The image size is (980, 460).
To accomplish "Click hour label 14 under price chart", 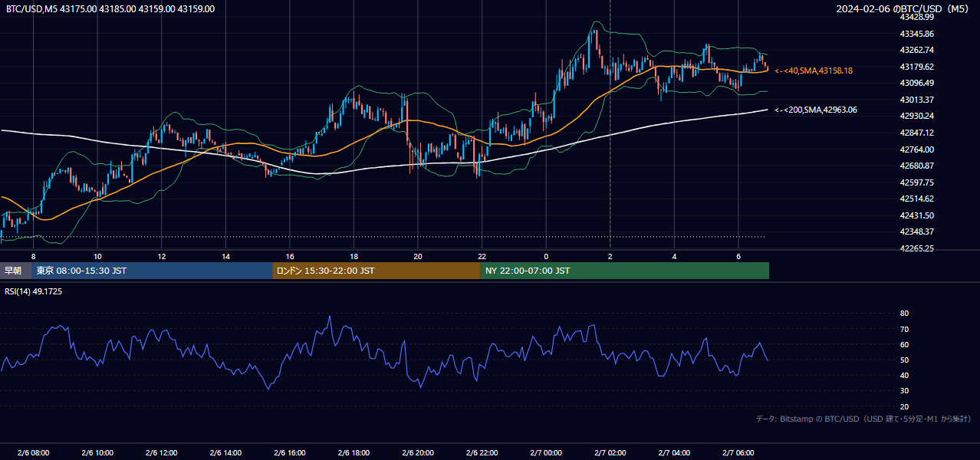I will point(225,256).
